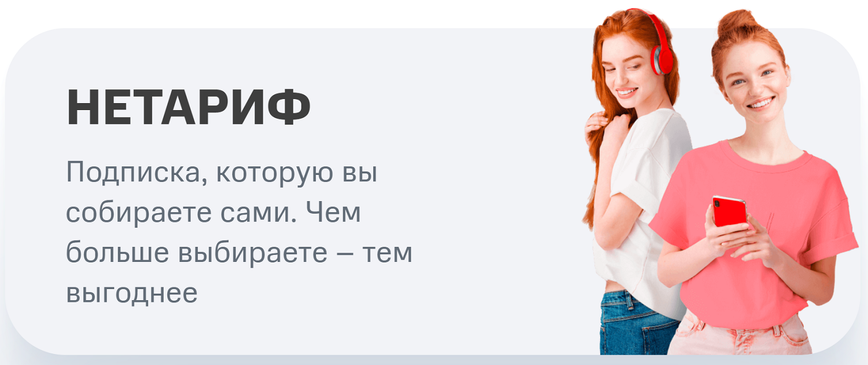Click the red smartphone in her hands

(x=729, y=211)
